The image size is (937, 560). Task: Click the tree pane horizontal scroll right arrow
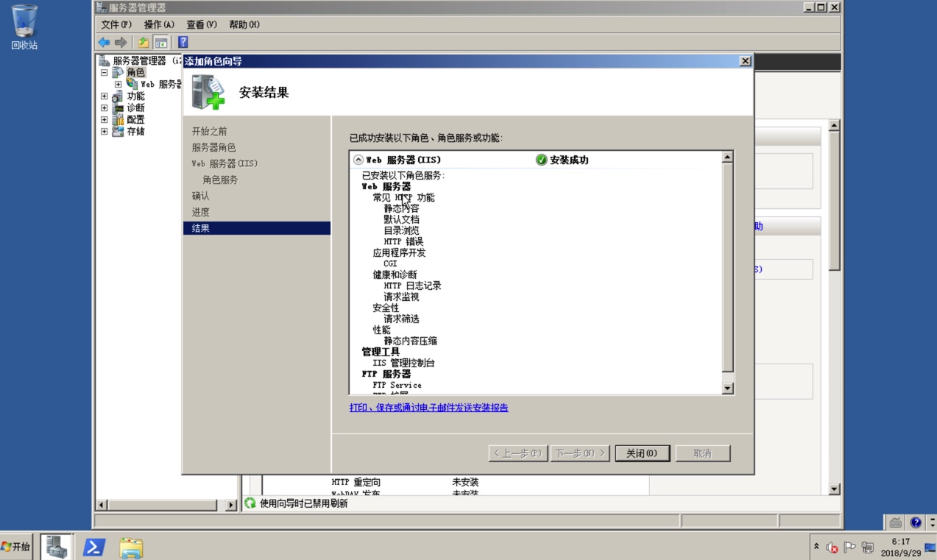tap(231, 505)
